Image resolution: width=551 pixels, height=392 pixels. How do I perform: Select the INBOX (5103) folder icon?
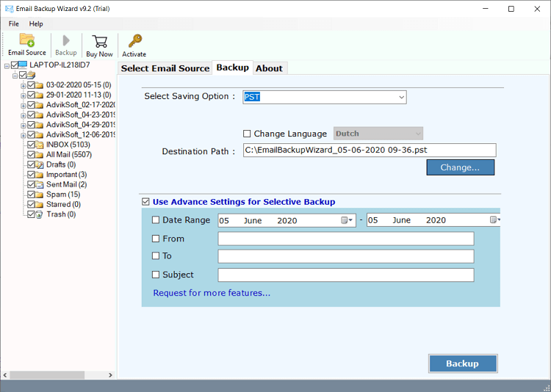tap(40, 145)
